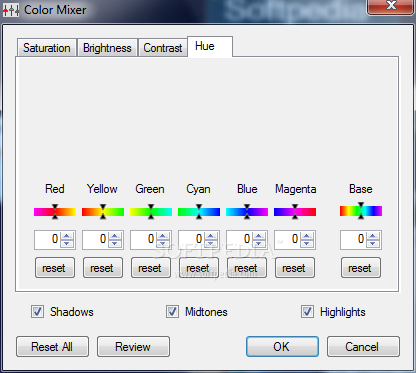Viewport: 416px width, 373px height.
Task: Disable the Highlights checkbox
Action: [x=307, y=312]
